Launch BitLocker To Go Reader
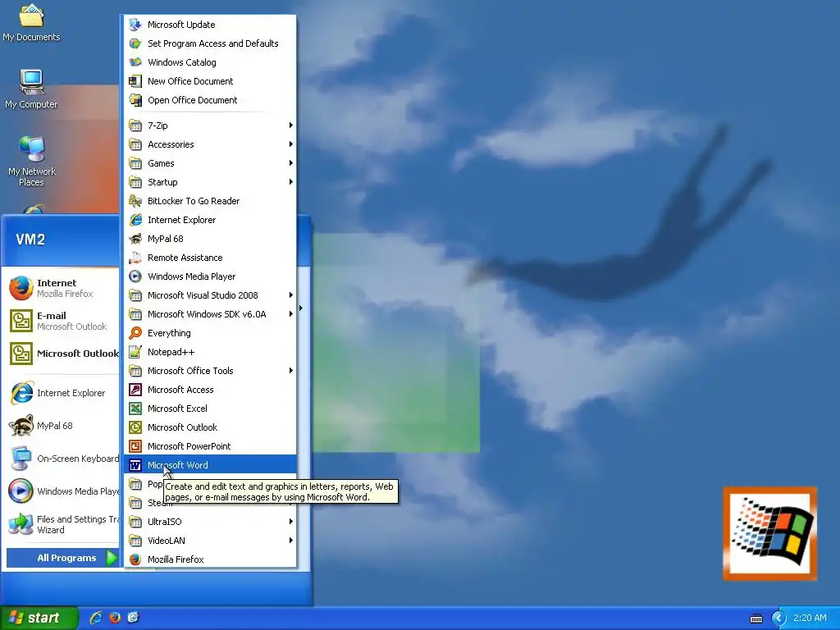Viewport: 840px width, 630px height. click(x=210, y=201)
